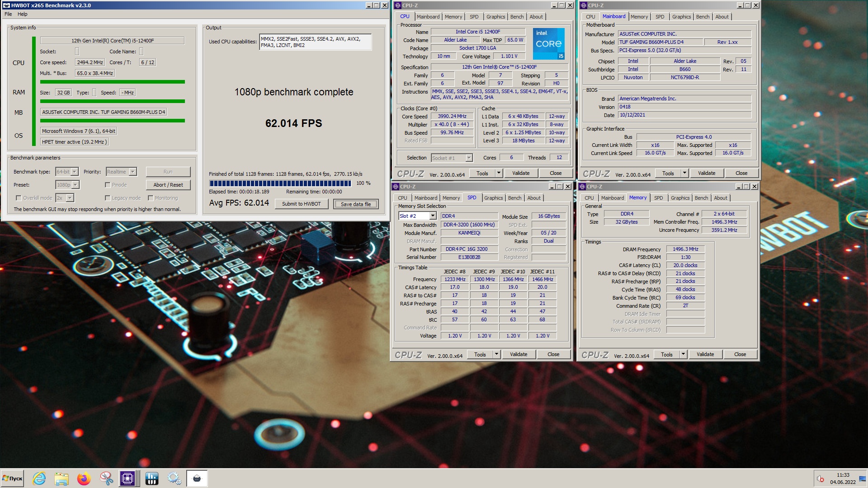
Task: Expand the Preset 1080p dropdown
Action: point(67,185)
